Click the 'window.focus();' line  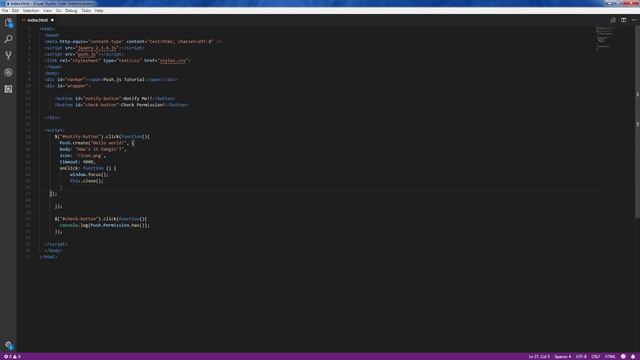89,175
